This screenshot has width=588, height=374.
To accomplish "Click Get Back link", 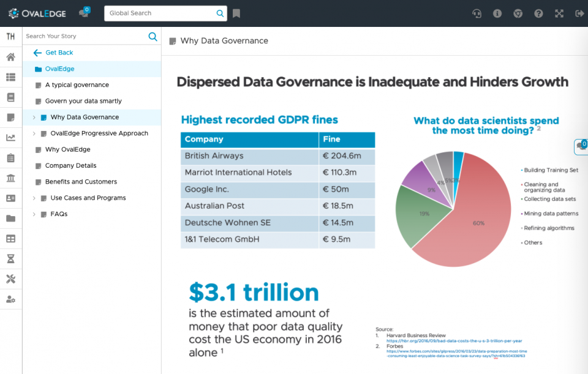I will 53,53.
